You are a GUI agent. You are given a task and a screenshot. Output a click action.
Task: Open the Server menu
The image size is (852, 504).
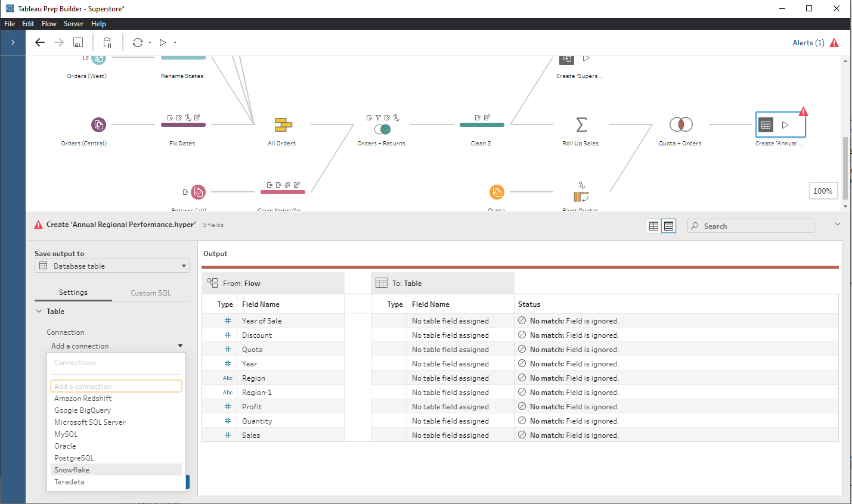click(73, 24)
